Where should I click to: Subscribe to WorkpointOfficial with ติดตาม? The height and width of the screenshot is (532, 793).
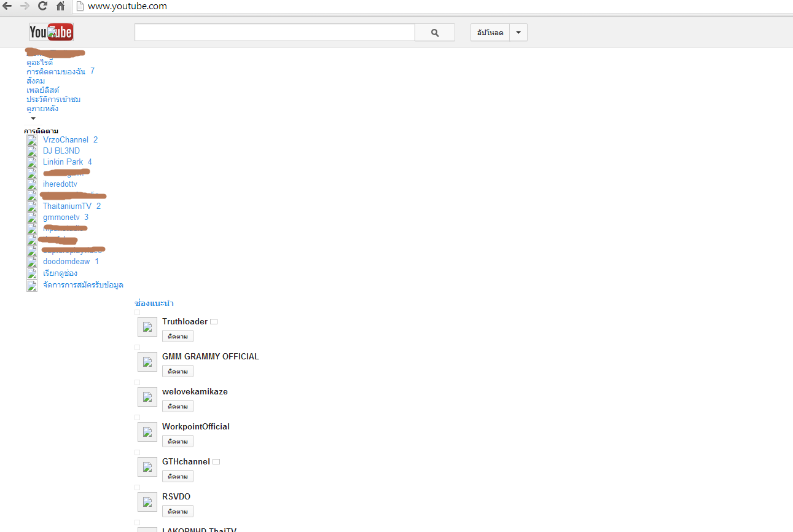click(178, 441)
